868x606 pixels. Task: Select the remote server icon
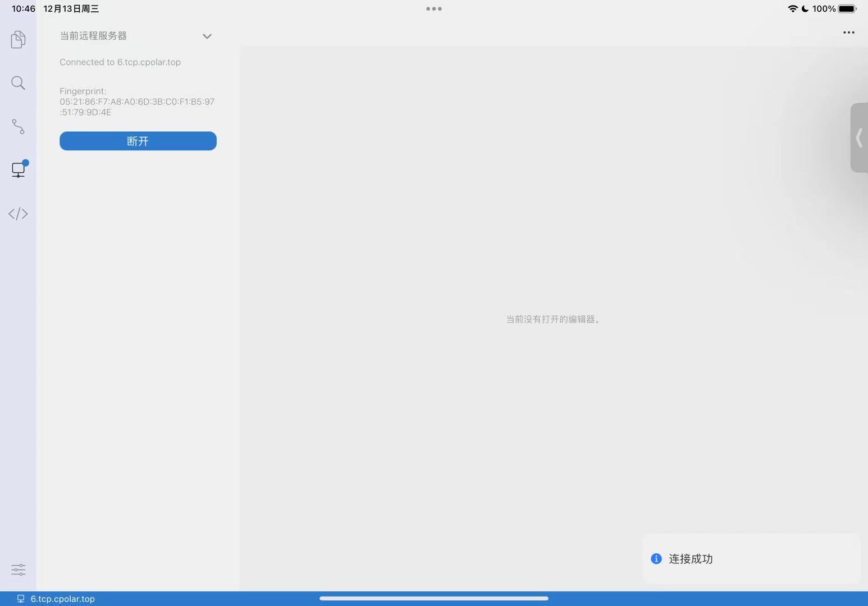point(19,169)
